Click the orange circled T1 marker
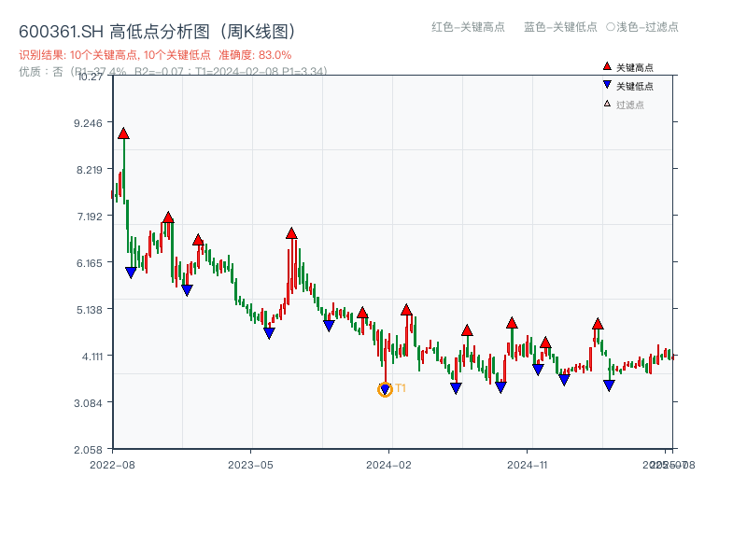 384,389
